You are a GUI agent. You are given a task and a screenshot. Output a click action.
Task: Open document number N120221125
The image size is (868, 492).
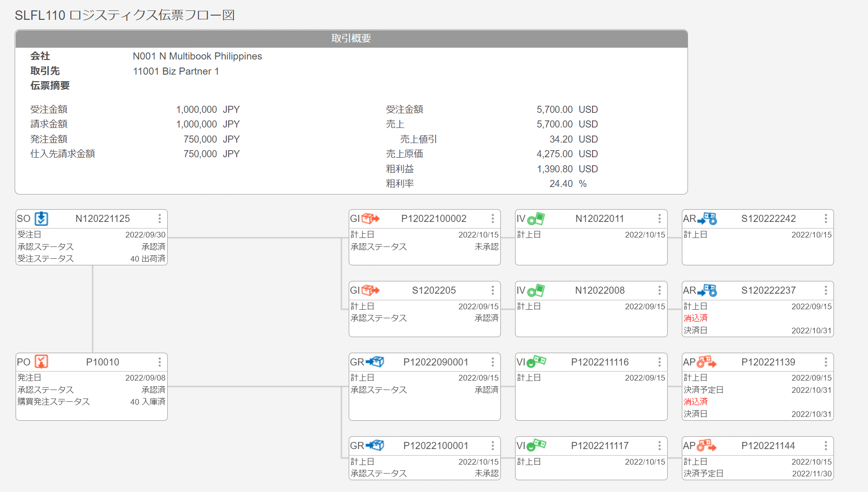(103, 219)
